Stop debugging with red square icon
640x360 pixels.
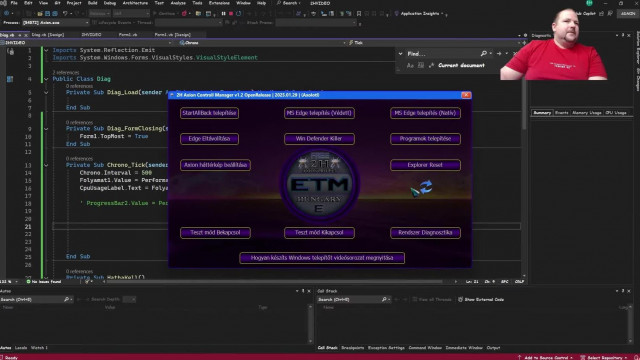[x=231, y=13]
